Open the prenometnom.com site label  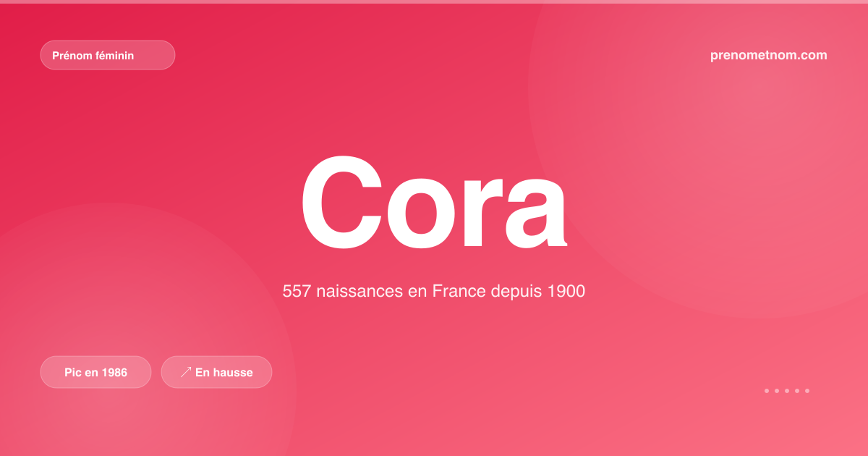click(x=769, y=55)
